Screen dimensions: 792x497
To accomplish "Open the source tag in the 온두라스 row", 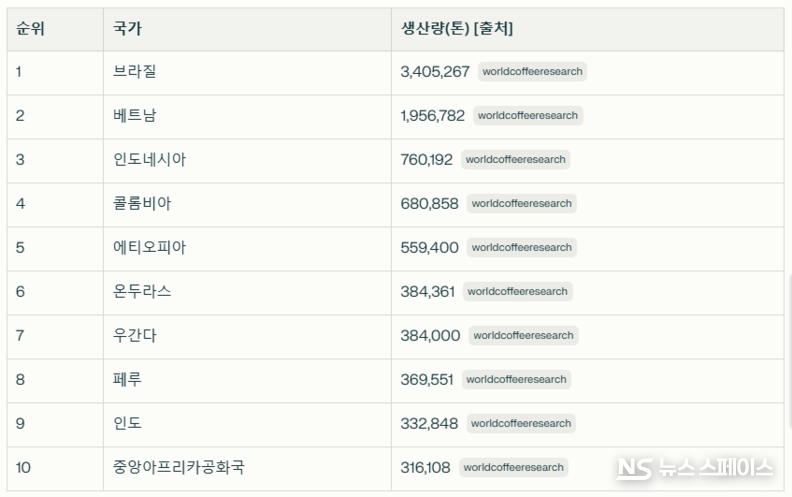I will pos(517,292).
